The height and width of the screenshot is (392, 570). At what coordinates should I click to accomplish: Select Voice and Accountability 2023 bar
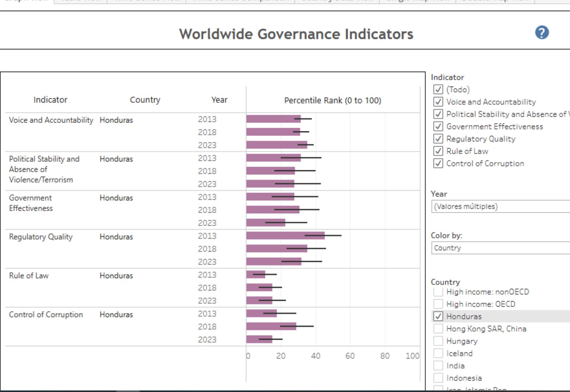[277, 145]
